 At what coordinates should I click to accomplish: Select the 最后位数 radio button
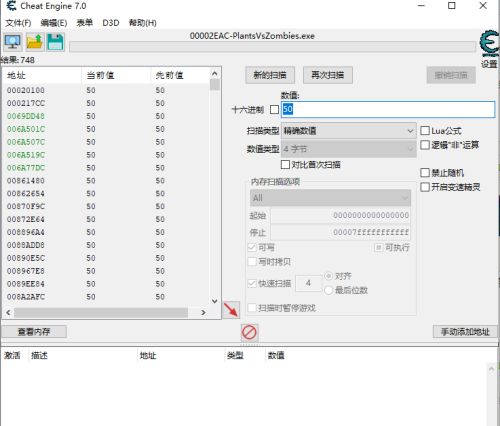point(329,290)
